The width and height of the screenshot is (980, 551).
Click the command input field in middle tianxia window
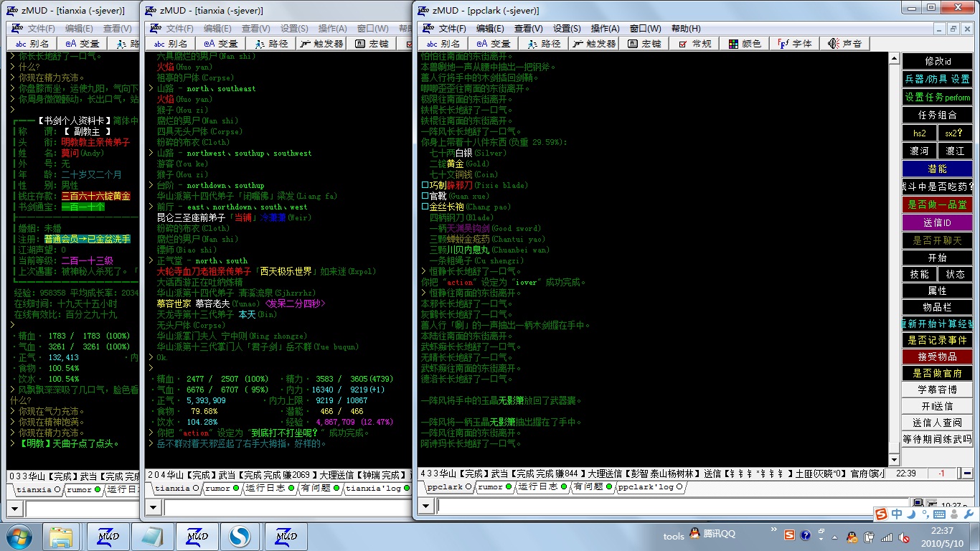click(287, 507)
